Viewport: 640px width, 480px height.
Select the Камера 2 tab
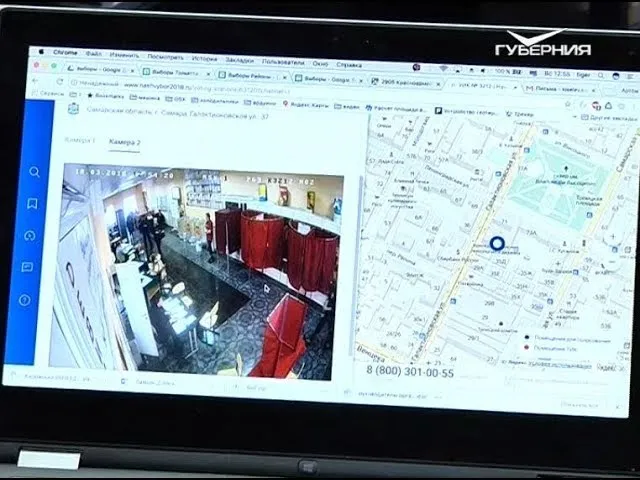[125, 143]
